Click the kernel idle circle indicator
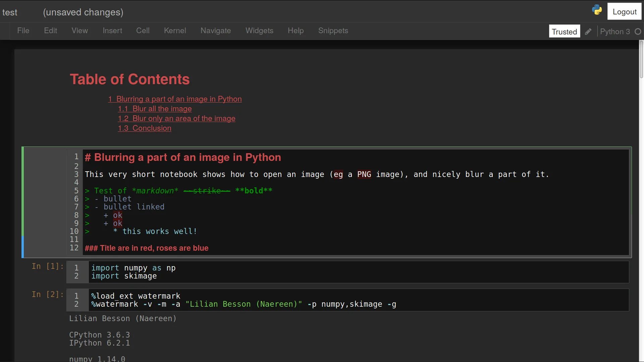This screenshot has height=362, width=644. coord(638,32)
